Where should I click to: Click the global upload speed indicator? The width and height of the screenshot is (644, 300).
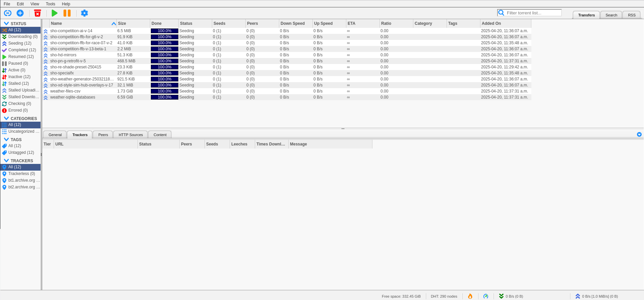click(597, 296)
